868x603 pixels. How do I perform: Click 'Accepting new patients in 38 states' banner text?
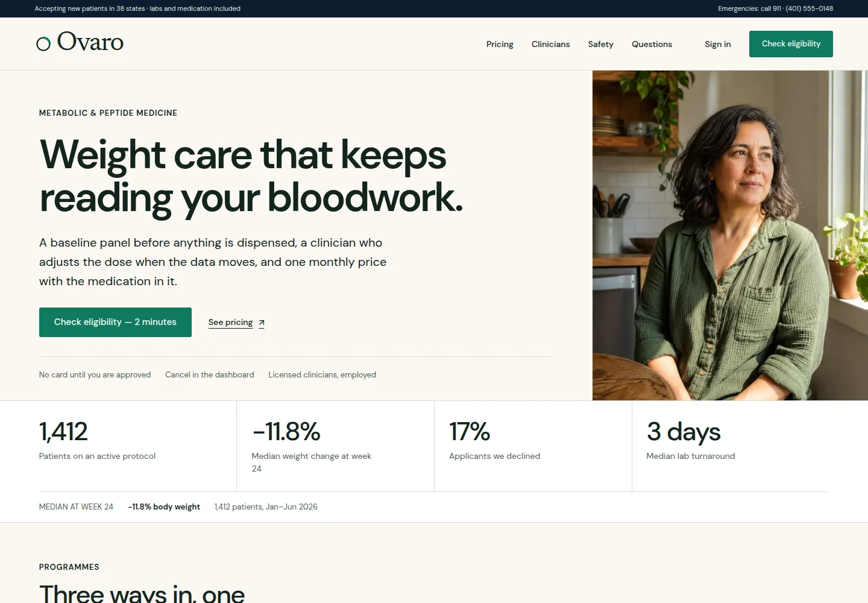pyautogui.click(x=90, y=8)
